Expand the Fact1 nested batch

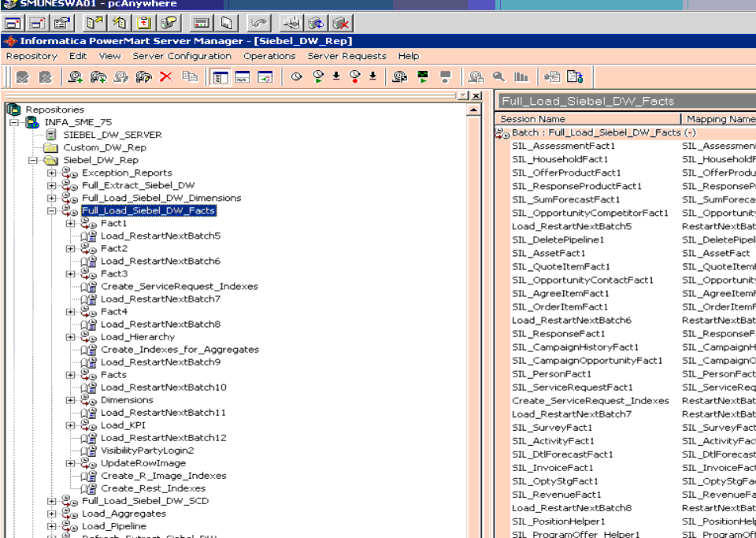click(70, 223)
